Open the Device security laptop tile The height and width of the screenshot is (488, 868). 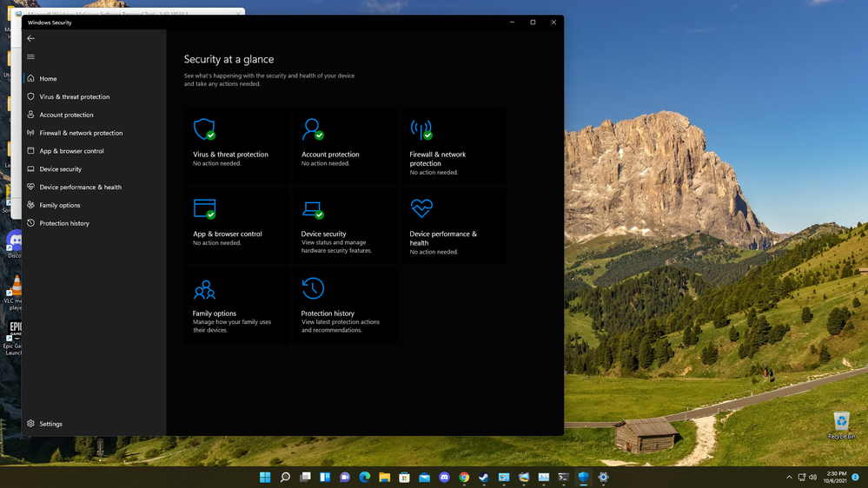tap(345, 226)
